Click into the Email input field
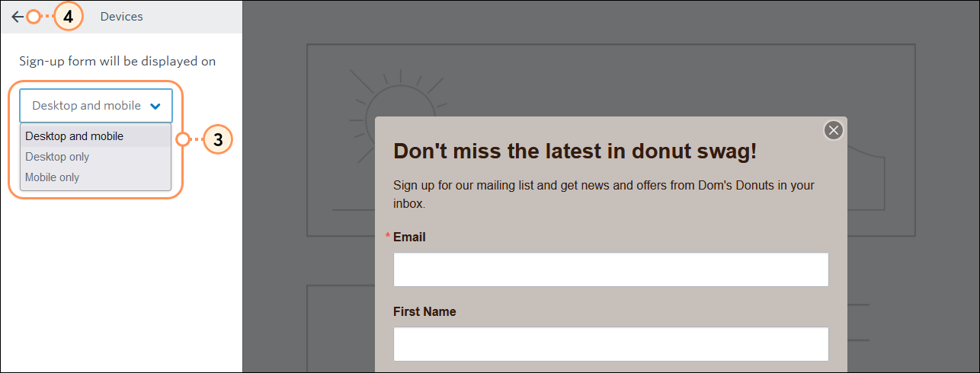The image size is (980, 373). coord(610,269)
